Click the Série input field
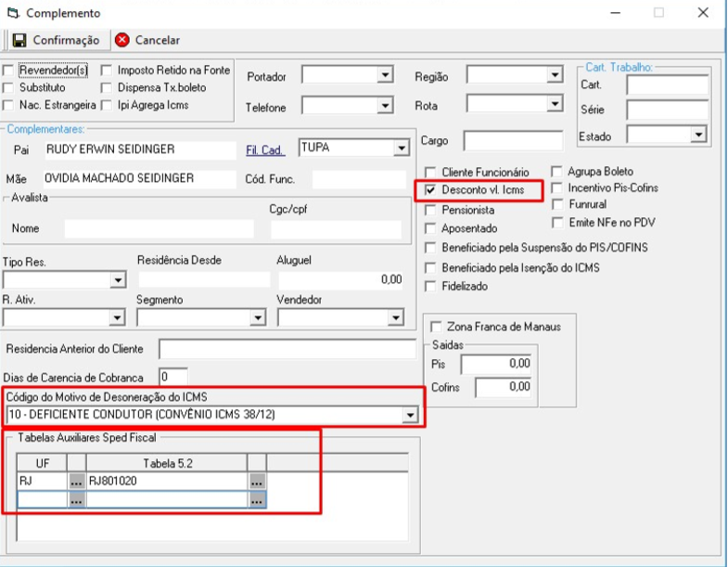Viewport: 728px width, 567px height. pyautogui.click(x=668, y=110)
